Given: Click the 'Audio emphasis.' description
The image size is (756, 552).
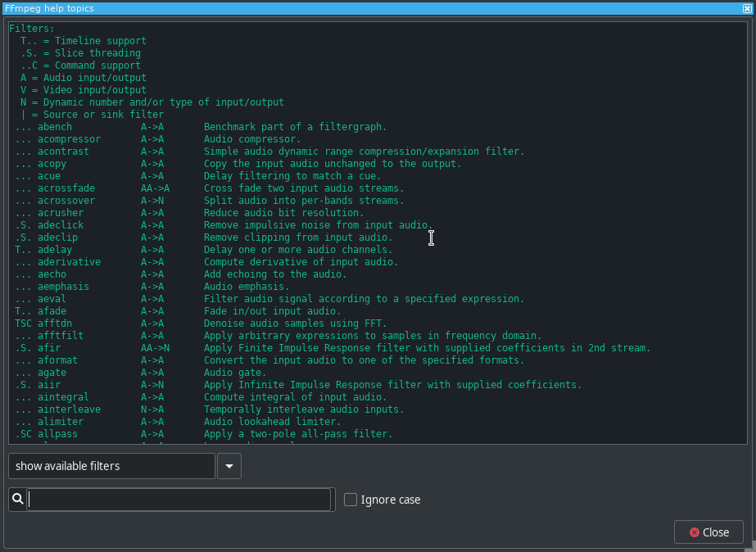Looking at the screenshot, I should coord(247,287).
